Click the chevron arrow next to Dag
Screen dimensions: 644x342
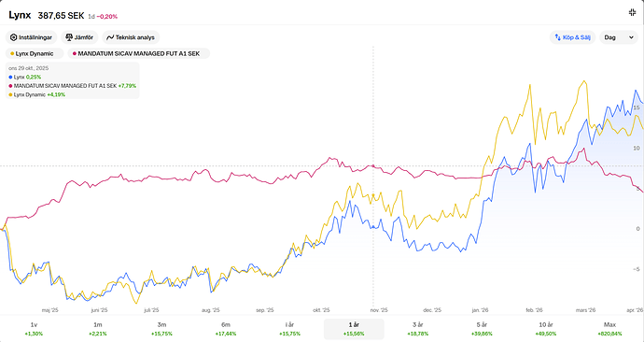(631, 37)
